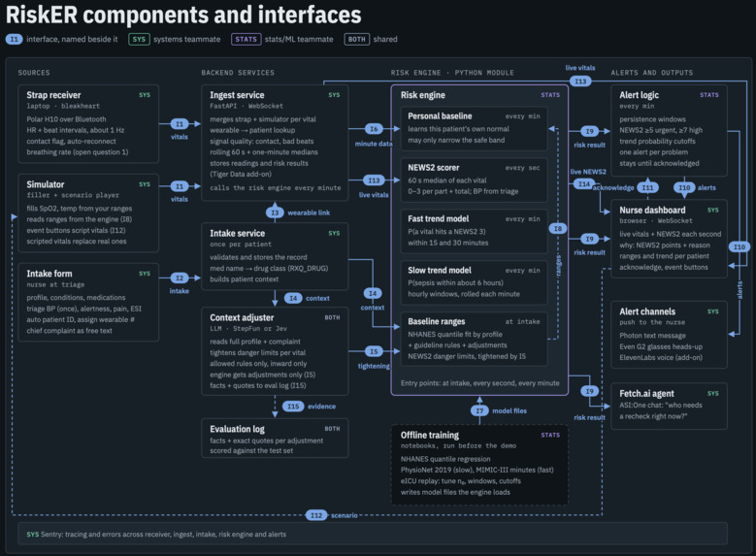Click the BOTH tag on the Evaluation log card
Viewport: 756px width, 556px height.
click(x=332, y=429)
